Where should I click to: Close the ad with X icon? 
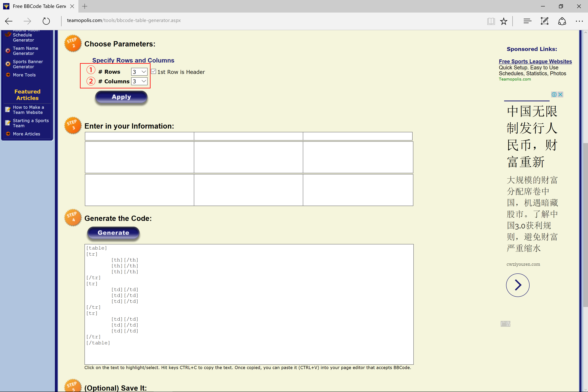click(x=560, y=94)
